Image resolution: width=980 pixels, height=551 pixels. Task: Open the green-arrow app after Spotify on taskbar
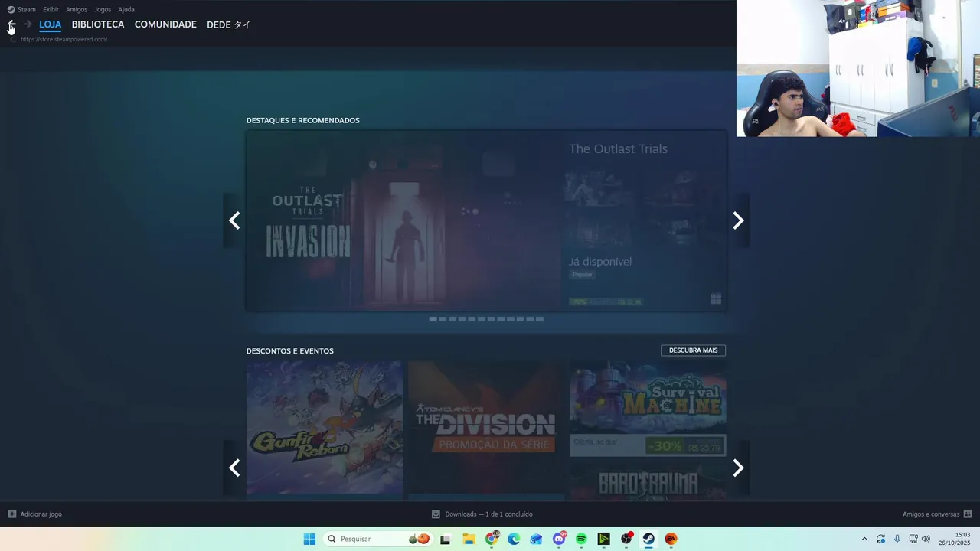(x=604, y=539)
